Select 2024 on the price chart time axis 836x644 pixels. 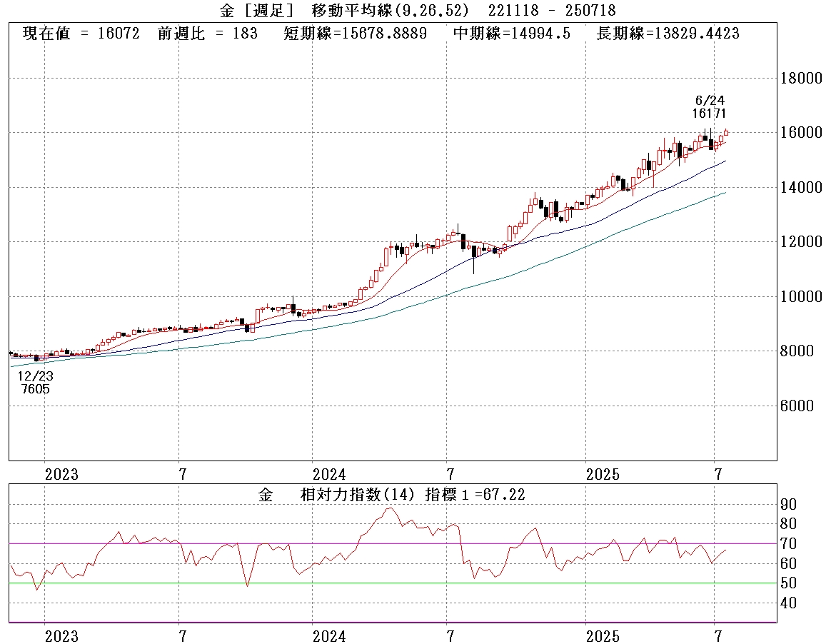click(x=329, y=474)
